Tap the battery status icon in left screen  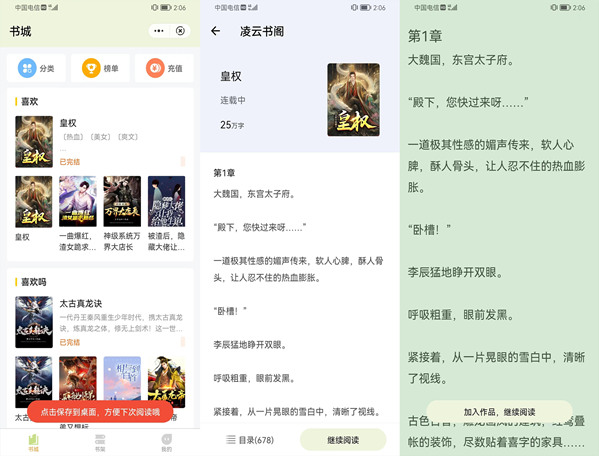click(165, 8)
